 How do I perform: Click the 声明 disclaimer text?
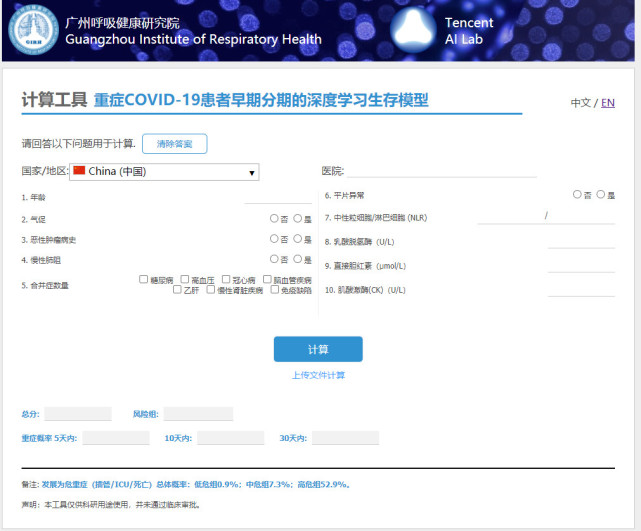(111, 505)
